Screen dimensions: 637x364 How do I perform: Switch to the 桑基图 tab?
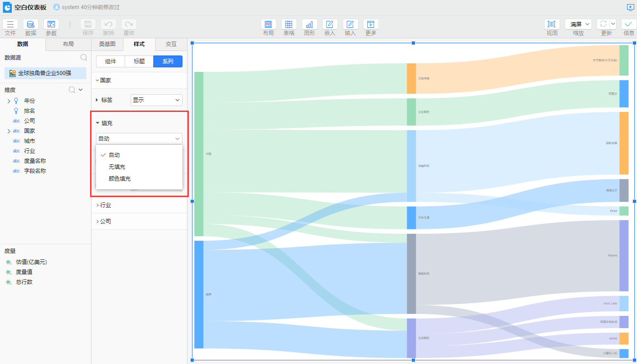(107, 44)
